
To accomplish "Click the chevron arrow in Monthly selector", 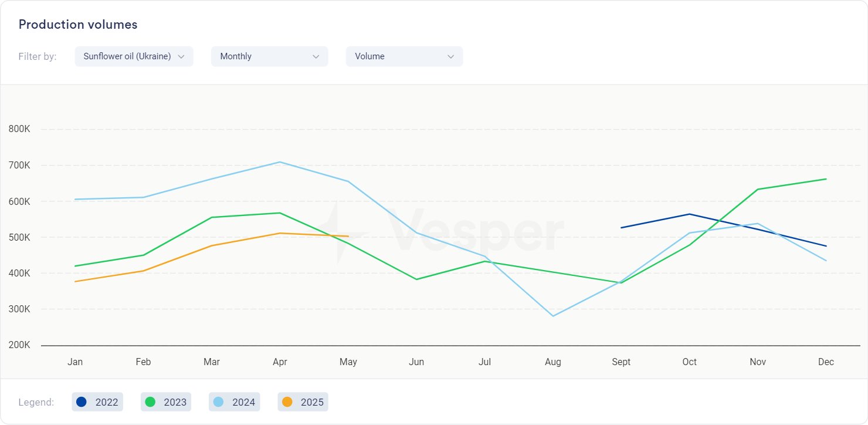I will (x=316, y=56).
